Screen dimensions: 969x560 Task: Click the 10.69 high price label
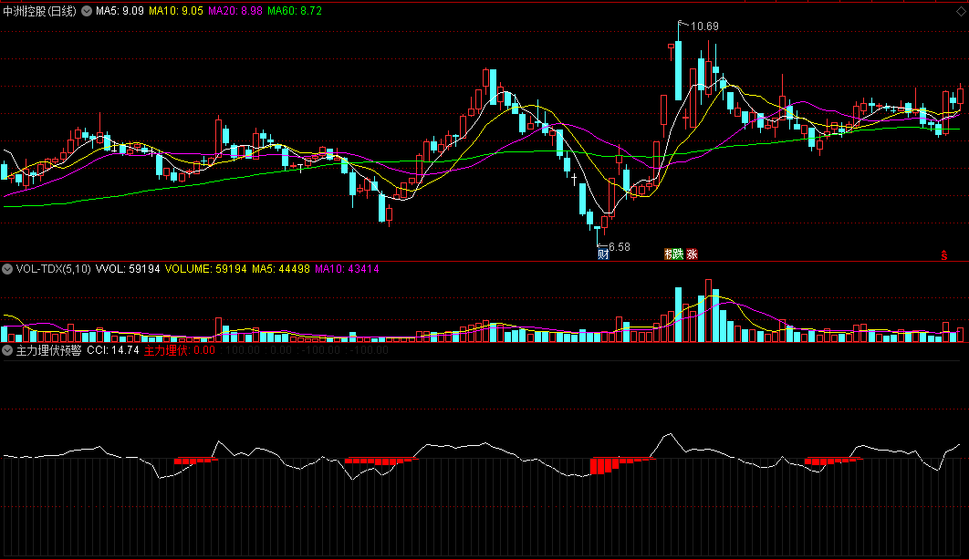point(704,26)
